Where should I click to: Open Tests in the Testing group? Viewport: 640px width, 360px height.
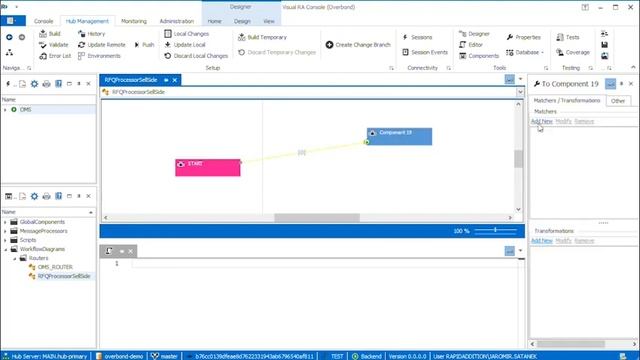tap(568, 37)
